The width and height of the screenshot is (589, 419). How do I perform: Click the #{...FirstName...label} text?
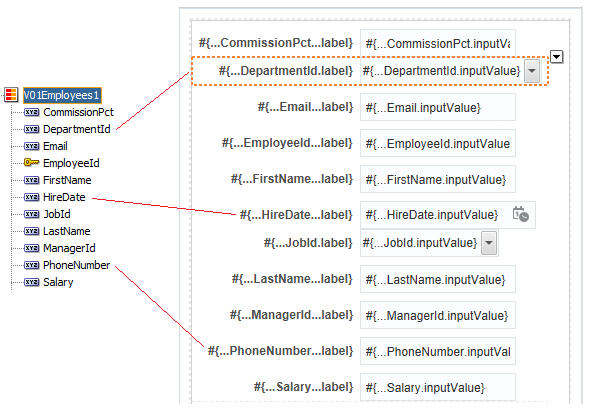[x=292, y=179]
